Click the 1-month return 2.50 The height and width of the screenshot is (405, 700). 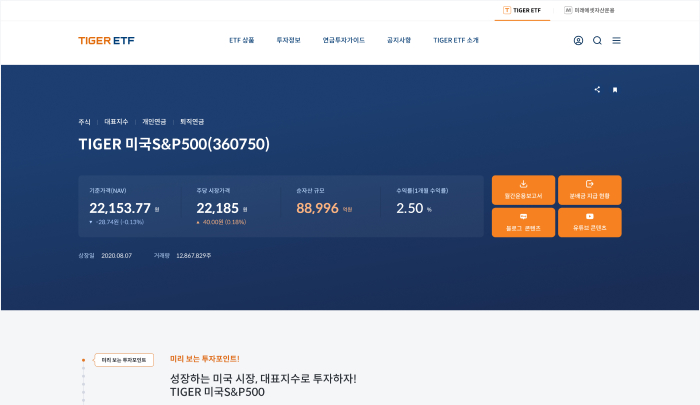409,208
